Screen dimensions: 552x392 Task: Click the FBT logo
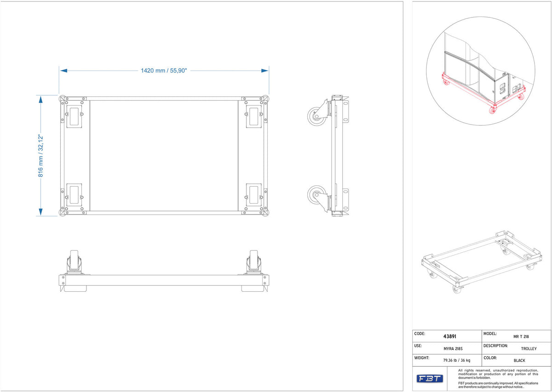point(430,379)
